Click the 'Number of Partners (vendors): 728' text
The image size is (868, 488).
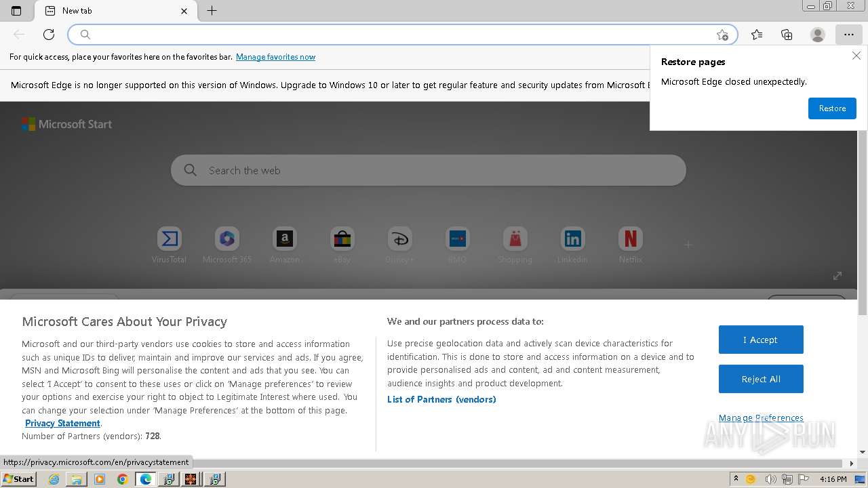click(x=92, y=436)
